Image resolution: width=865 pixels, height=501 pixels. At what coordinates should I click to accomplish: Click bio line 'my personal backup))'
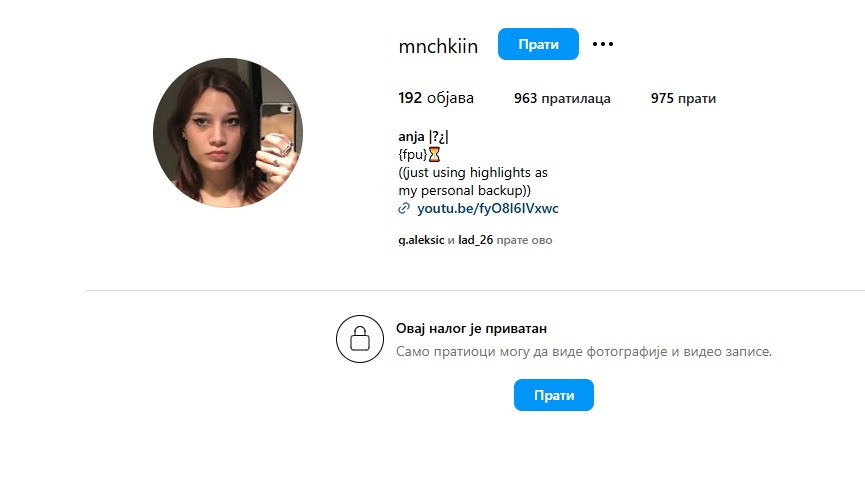coord(464,190)
